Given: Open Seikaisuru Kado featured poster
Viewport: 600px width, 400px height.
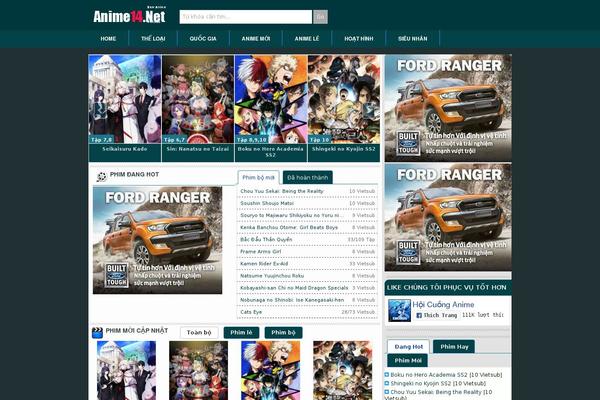Looking at the screenshot, I should (x=125, y=99).
